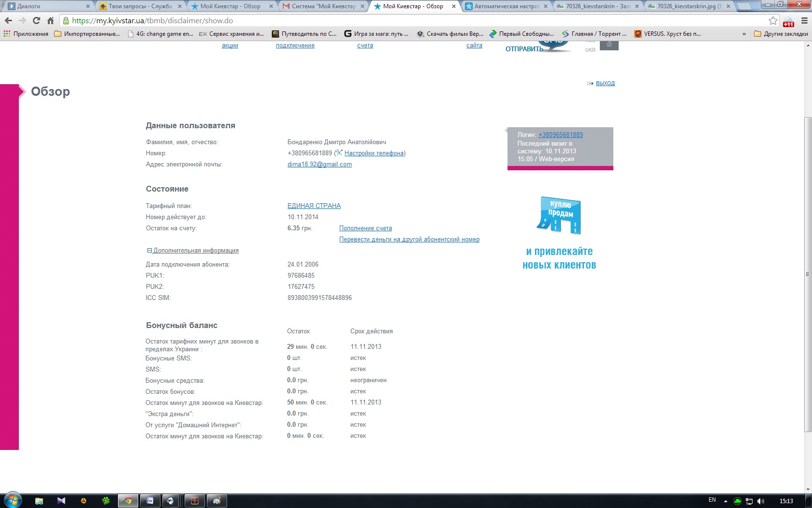This screenshot has width=812, height=508.
Task: Click the dima18.92@gmail.com email link
Action: [319, 164]
